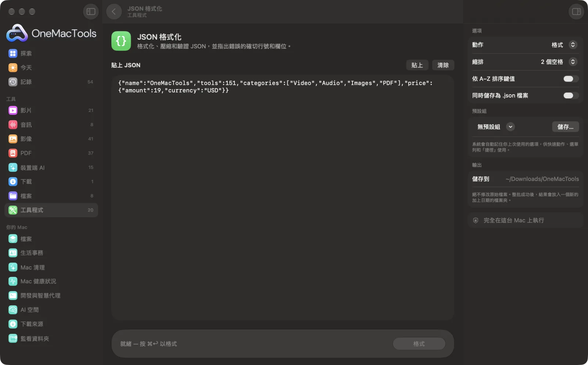Open the Mac 清理 icon
The height and width of the screenshot is (365, 588).
point(13,267)
